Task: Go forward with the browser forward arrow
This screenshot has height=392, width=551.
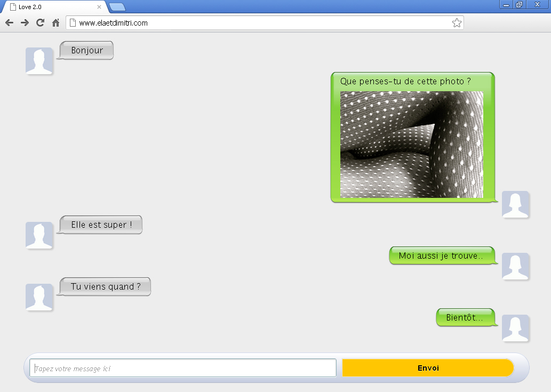Action: 25,23
